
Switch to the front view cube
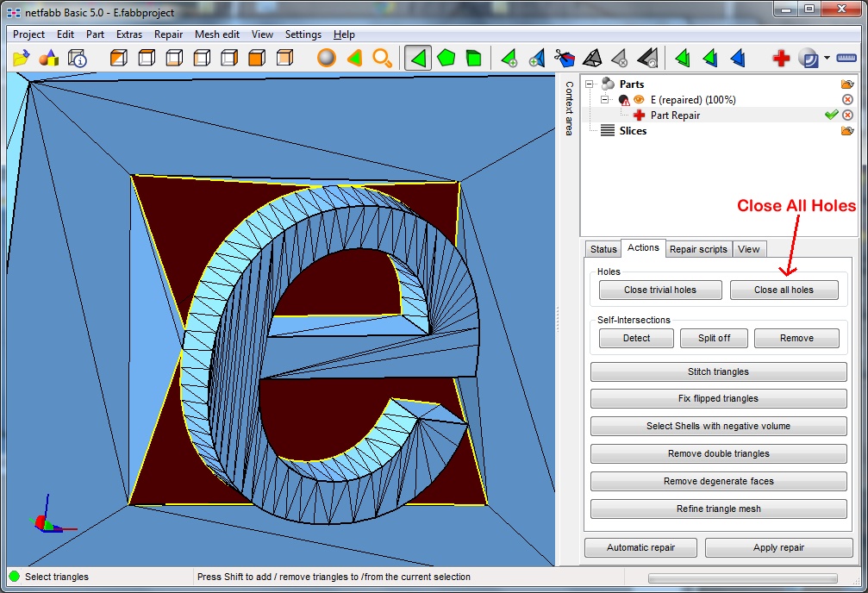click(x=257, y=58)
